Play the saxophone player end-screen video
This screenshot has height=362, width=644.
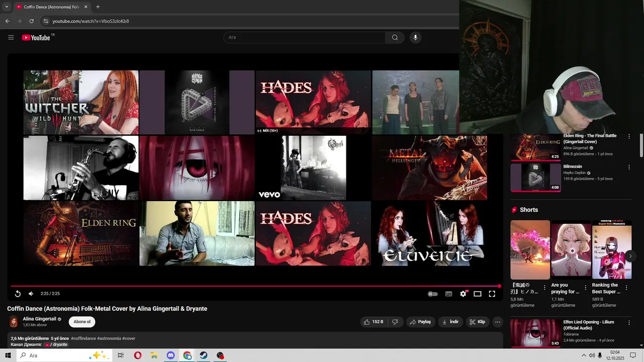pyautogui.click(x=81, y=168)
